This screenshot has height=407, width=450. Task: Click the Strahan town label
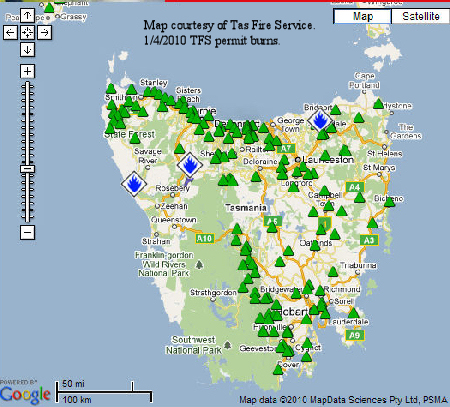point(156,241)
